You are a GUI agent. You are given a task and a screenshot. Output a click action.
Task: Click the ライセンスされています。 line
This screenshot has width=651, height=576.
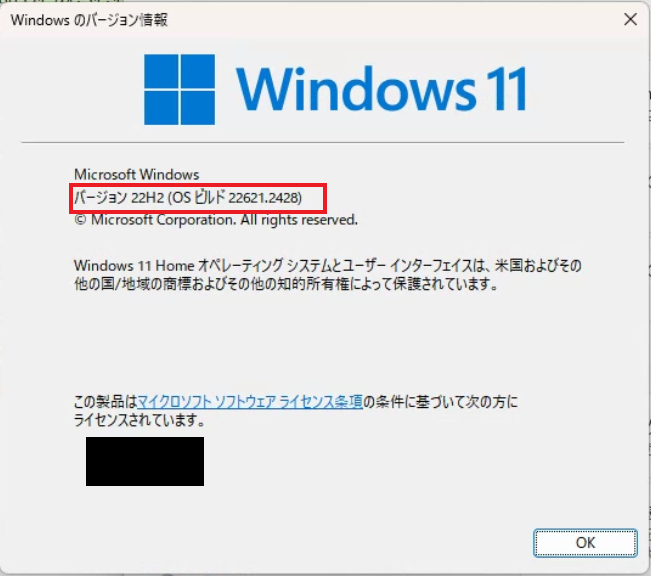tap(140, 420)
